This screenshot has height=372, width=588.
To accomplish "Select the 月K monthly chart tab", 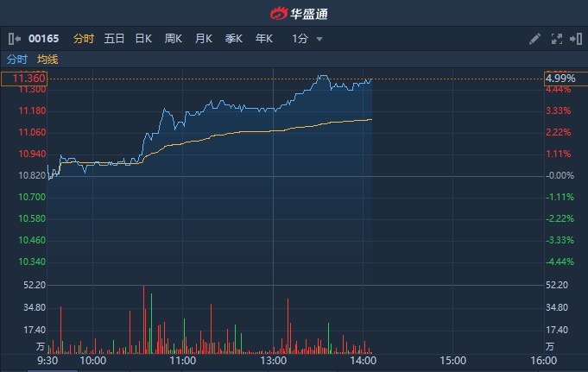I will point(204,39).
